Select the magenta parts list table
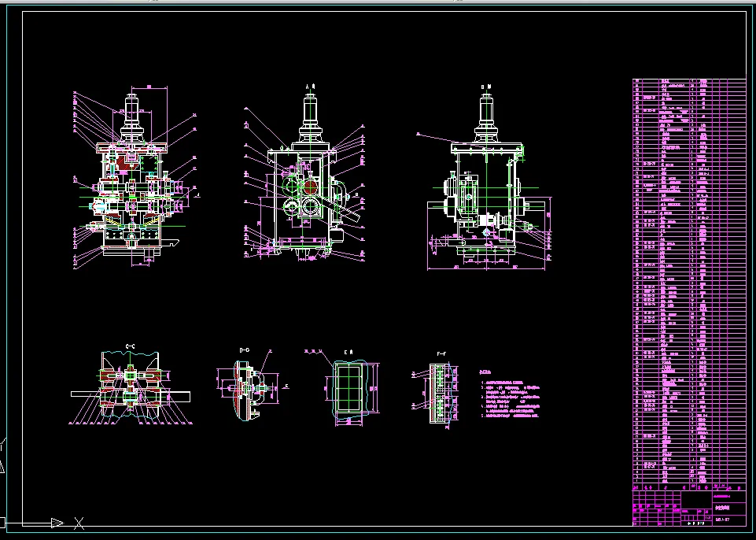 [x=689, y=284]
